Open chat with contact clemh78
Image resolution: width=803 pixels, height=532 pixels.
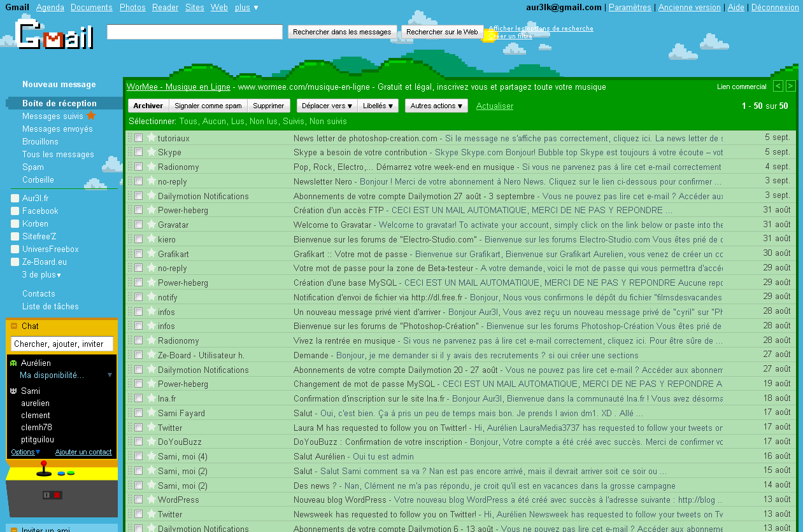tap(36, 427)
